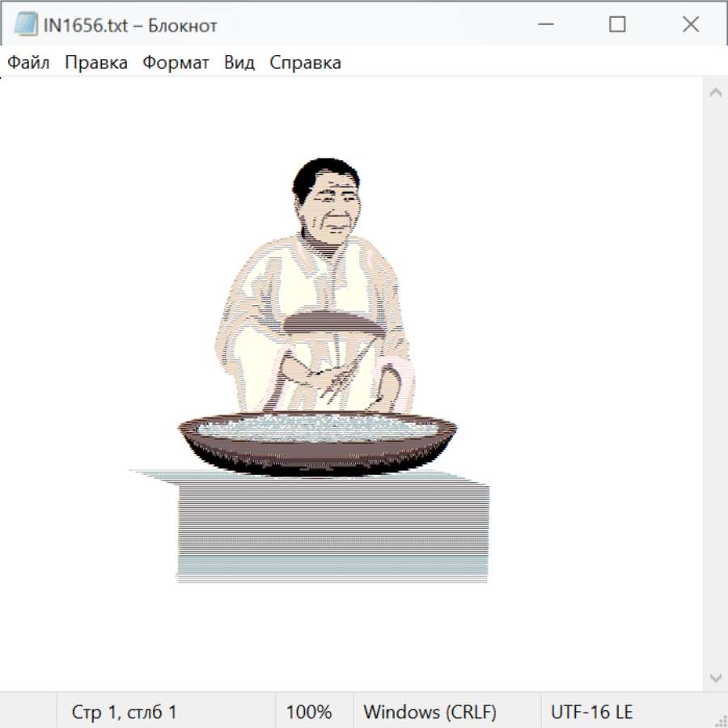Click the 'Стр 1, стлб 1' status indicator
Viewport: 728px width, 728px height.
pos(124,713)
